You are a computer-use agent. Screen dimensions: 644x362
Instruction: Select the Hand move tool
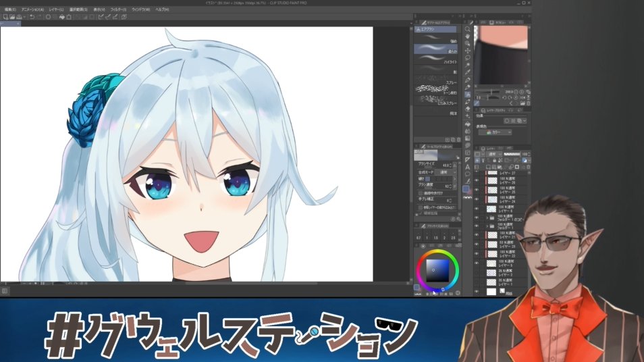(467, 36)
